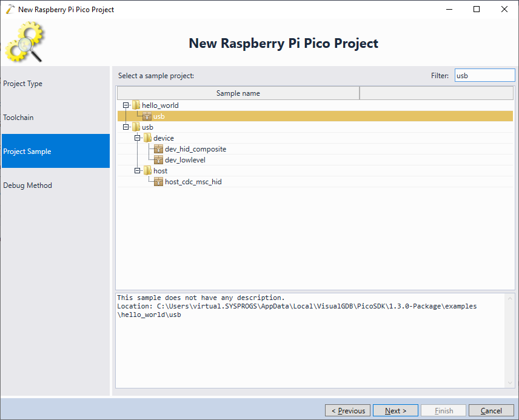Go to the Debug Method step

coord(56,185)
